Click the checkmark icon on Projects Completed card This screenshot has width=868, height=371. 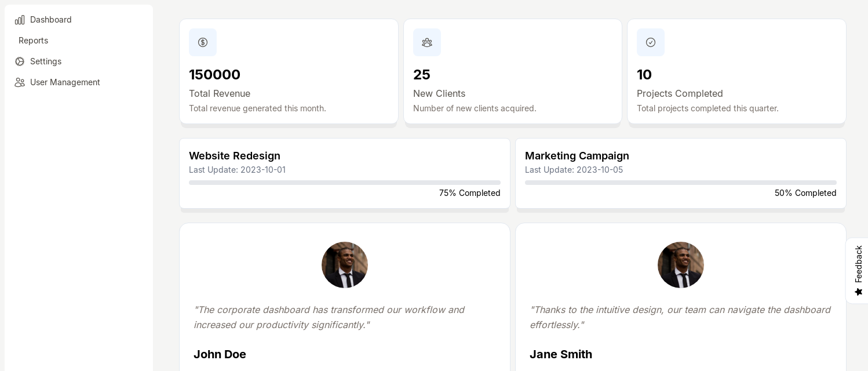click(x=651, y=42)
